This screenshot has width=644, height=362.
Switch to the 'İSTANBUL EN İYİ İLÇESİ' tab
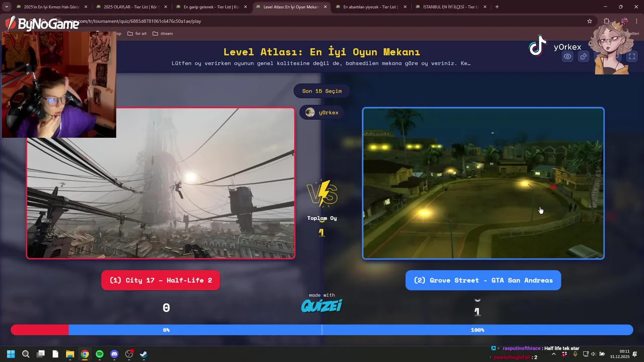coord(451,7)
